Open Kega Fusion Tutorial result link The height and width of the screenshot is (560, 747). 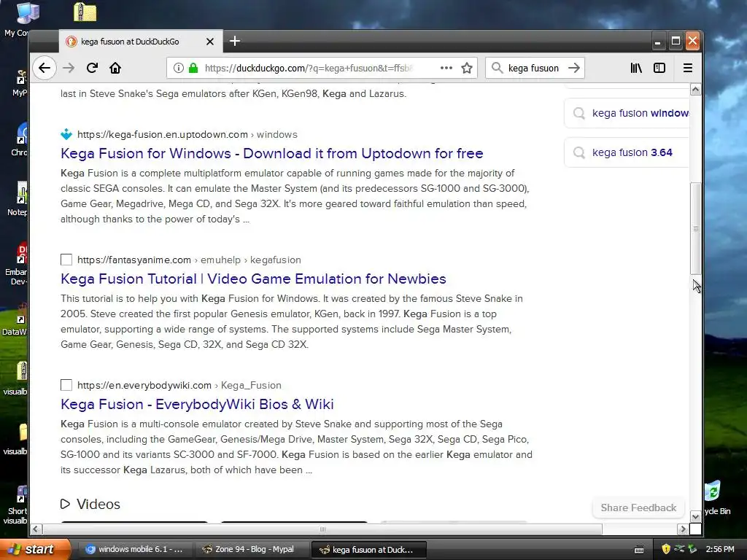coord(253,279)
